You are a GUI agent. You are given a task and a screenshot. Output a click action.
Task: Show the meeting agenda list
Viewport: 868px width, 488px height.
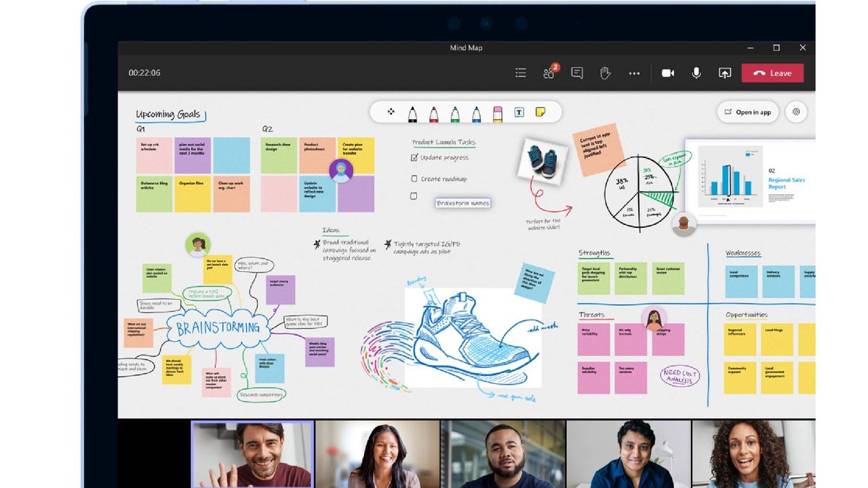520,72
